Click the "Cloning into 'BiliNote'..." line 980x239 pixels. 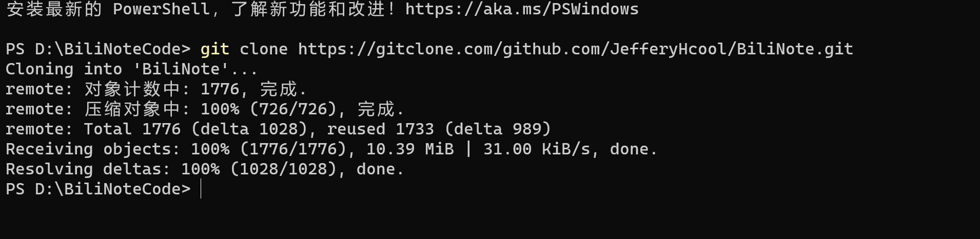pos(131,69)
